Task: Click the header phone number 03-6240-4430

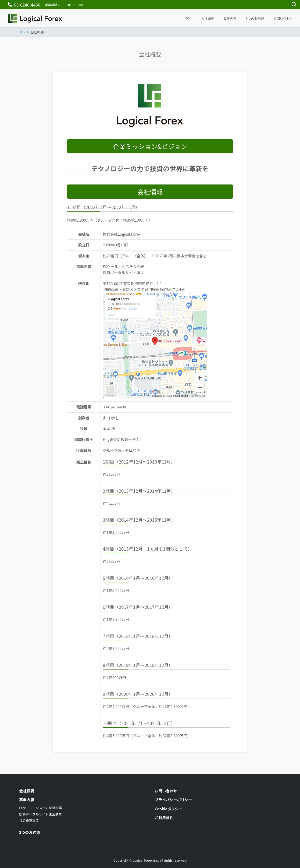Action: 27,5
